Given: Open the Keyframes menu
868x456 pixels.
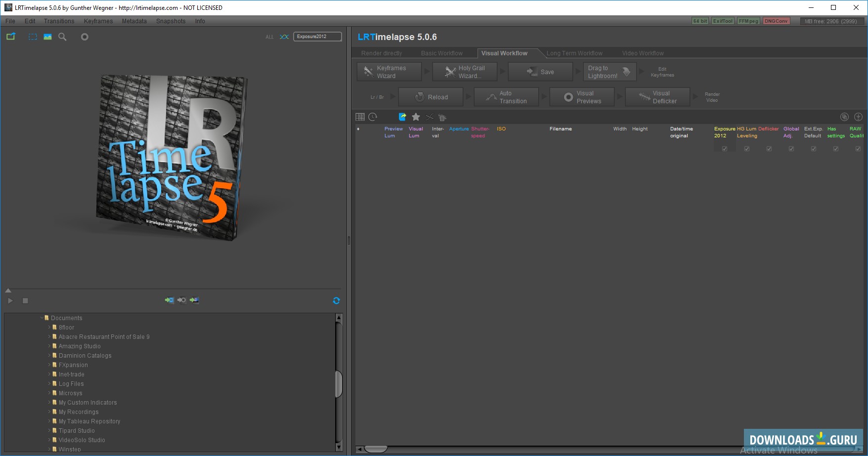Looking at the screenshot, I should coord(98,21).
